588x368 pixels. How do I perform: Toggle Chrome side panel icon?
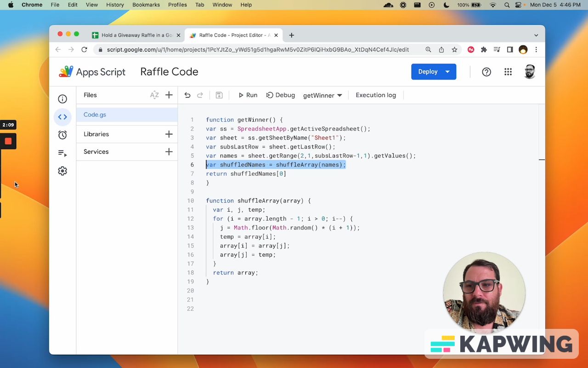pos(510,50)
